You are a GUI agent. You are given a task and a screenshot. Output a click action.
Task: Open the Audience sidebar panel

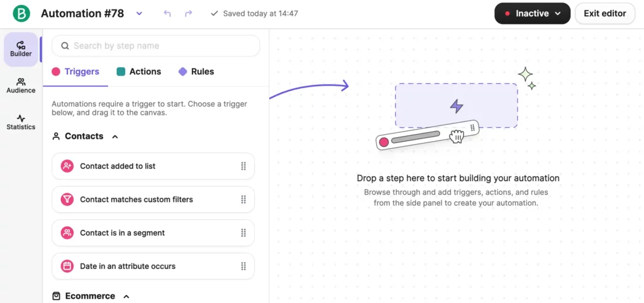21,86
